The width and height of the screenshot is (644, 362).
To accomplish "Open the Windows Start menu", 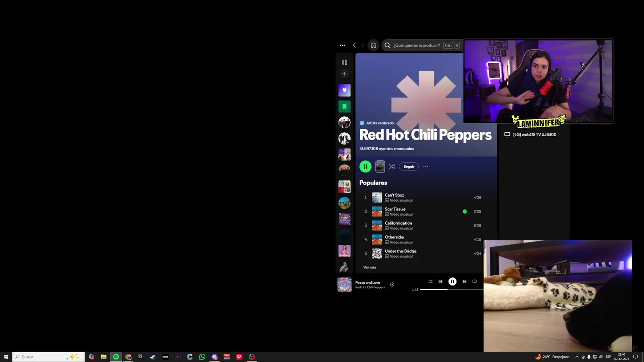I will (x=6, y=357).
